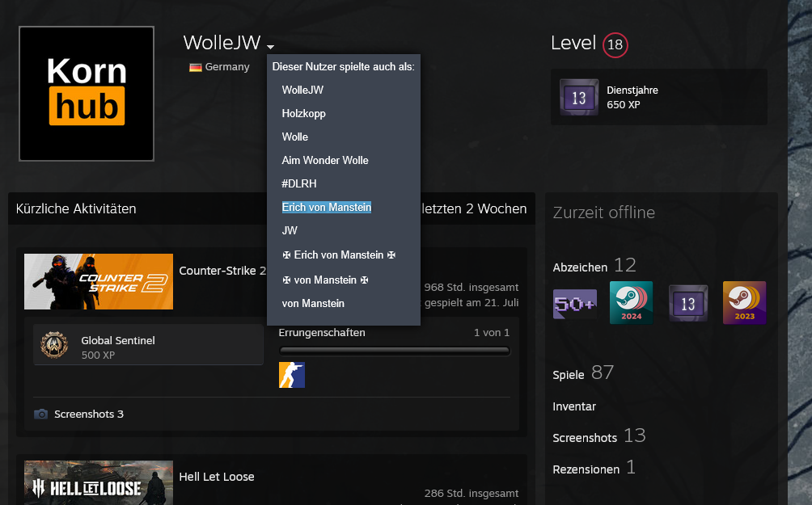The height and width of the screenshot is (505, 812).
Task: Open the 50+ games badge
Action: pos(574,303)
